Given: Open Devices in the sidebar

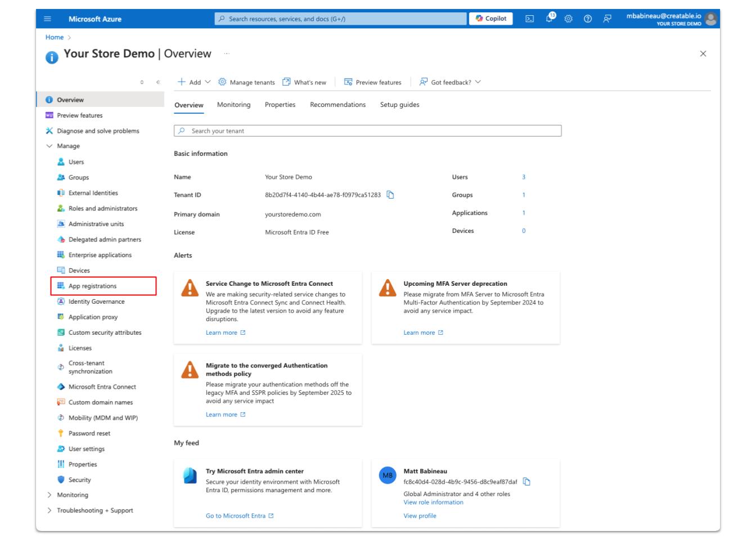Looking at the screenshot, I should point(79,271).
